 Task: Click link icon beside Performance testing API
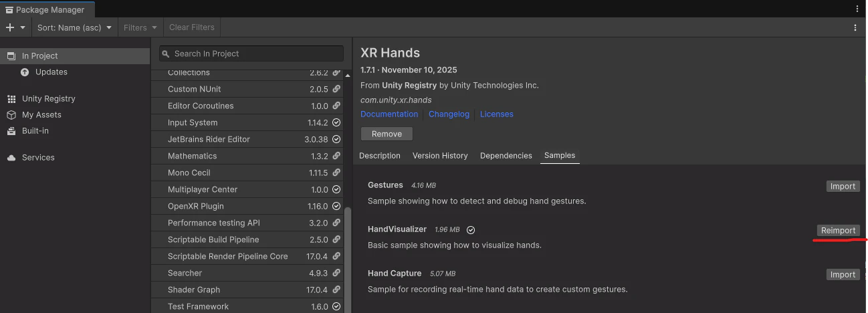pyautogui.click(x=336, y=223)
